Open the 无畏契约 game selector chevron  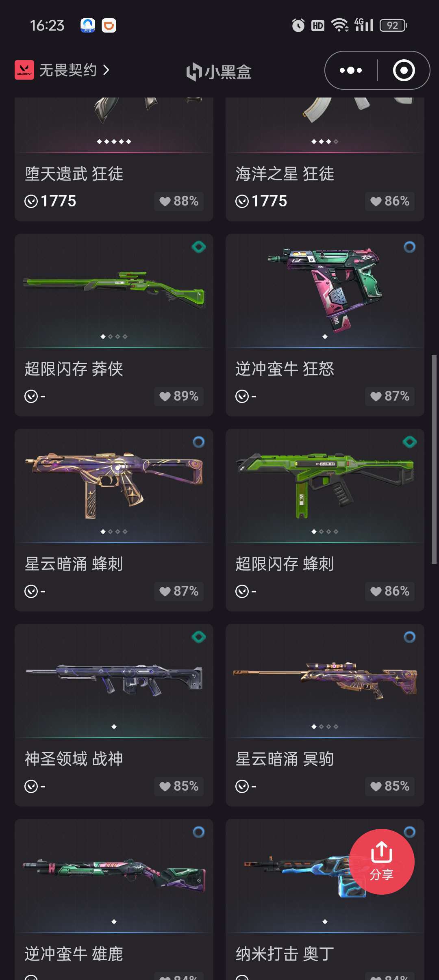point(106,70)
